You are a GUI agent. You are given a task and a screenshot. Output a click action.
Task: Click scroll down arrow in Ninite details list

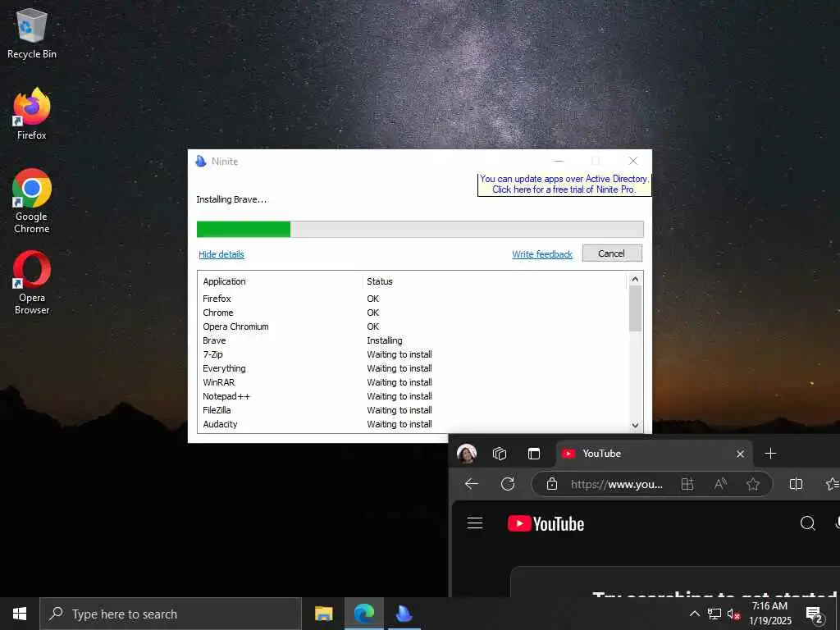click(x=635, y=426)
